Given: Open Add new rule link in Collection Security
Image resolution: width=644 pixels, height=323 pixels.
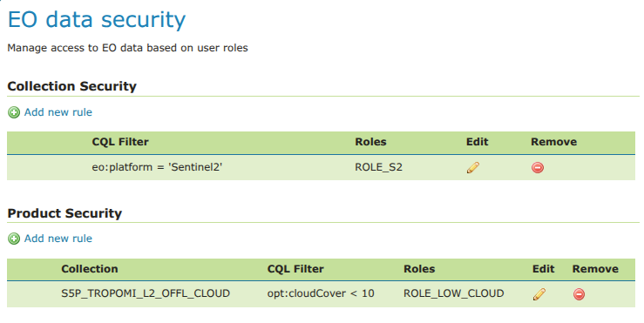Looking at the screenshot, I should (x=58, y=112).
